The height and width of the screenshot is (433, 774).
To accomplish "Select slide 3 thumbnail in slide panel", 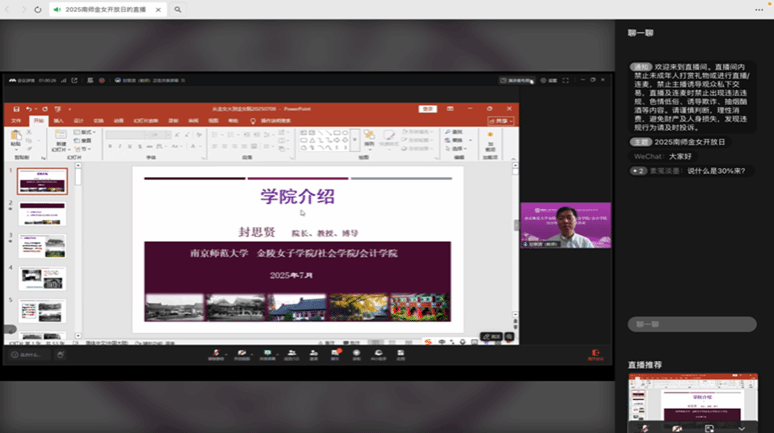I will (42, 246).
